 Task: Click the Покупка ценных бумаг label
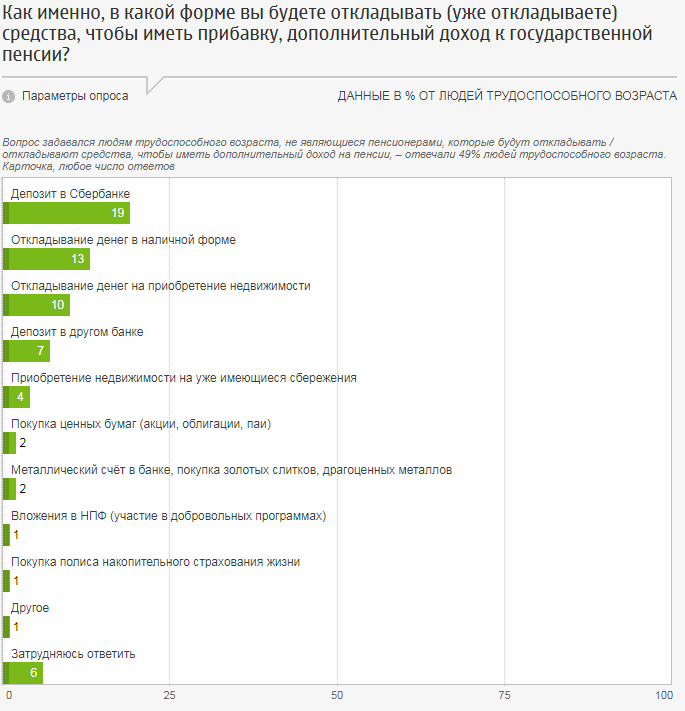click(141, 424)
